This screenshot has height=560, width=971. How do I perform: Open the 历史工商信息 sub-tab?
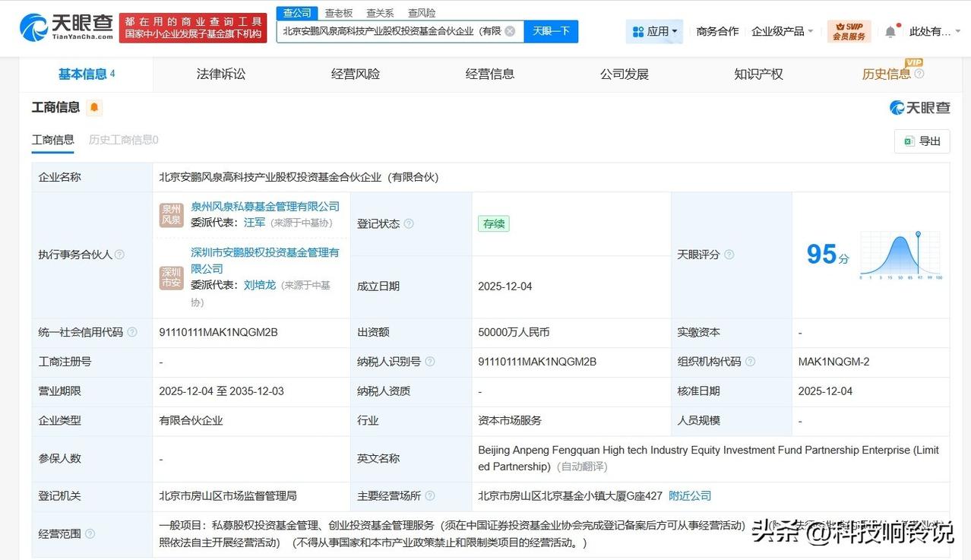123,140
